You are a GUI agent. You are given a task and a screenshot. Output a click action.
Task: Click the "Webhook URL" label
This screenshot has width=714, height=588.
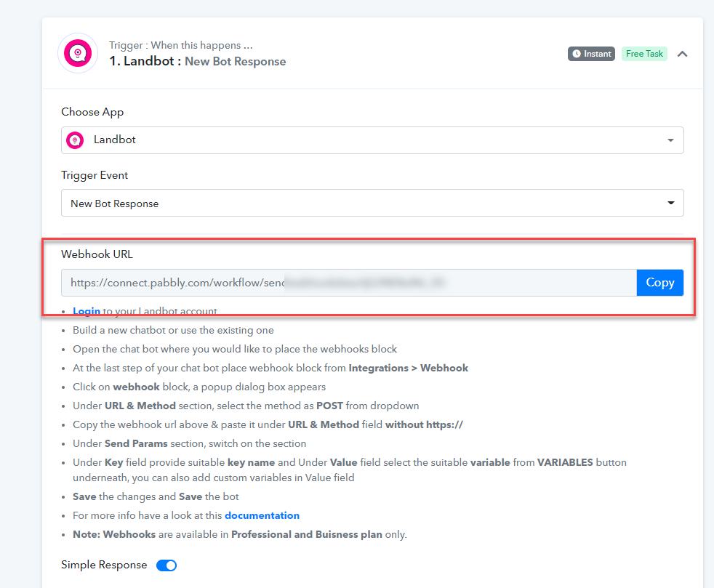pyautogui.click(x=97, y=254)
